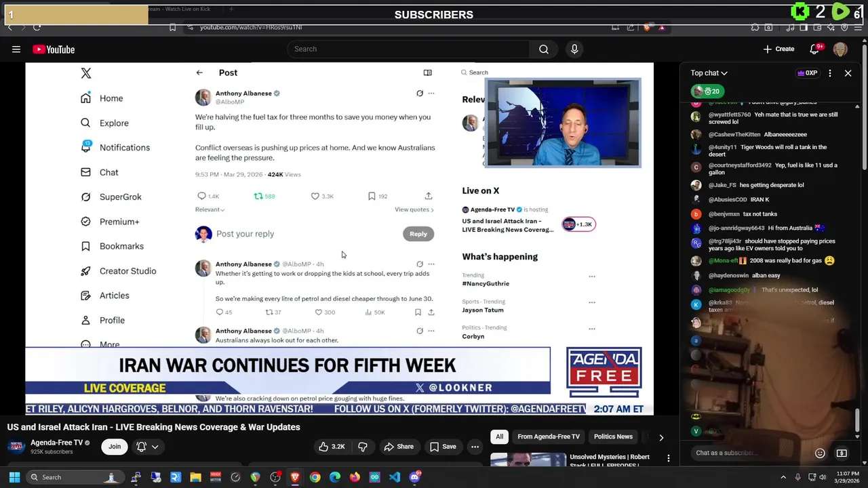Open Visual Studio Code from the taskbar

click(395, 477)
